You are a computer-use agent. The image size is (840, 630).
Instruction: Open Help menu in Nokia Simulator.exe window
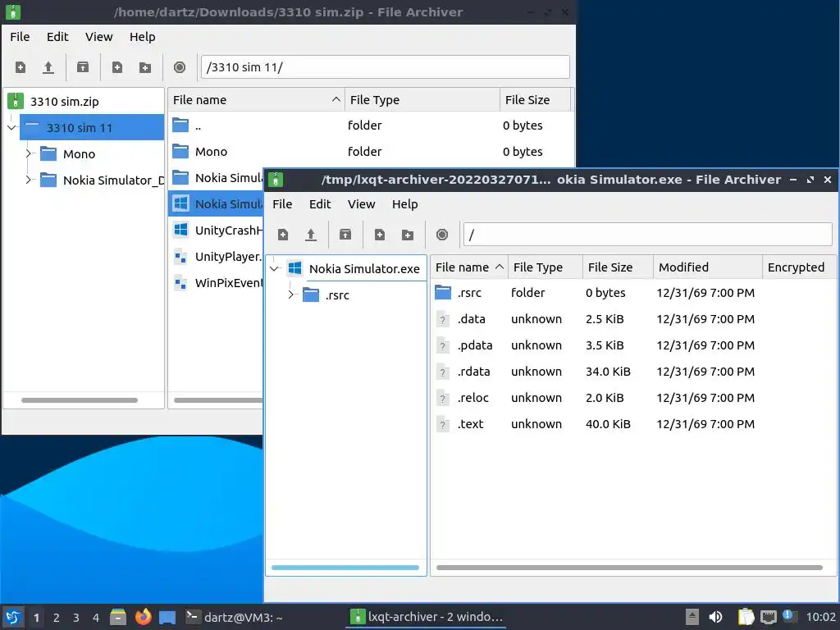point(405,204)
